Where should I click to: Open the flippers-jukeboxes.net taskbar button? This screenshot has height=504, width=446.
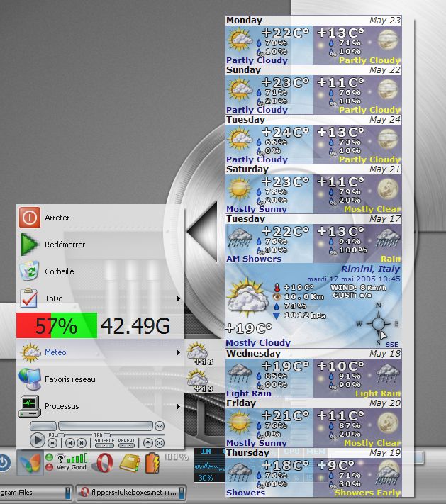[131, 492]
